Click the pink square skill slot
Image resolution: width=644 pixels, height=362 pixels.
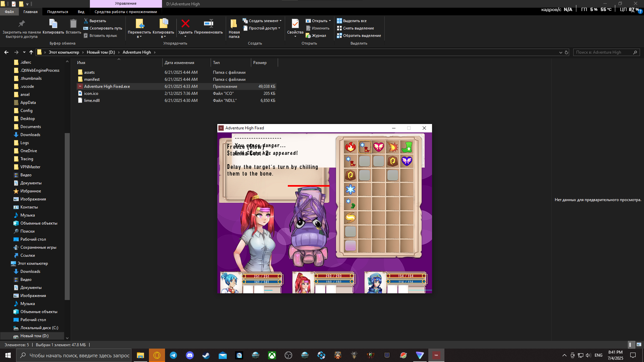tap(350, 246)
